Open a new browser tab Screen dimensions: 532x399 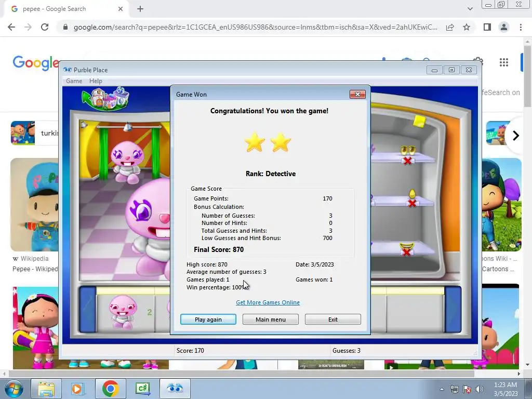(x=140, y=9)
